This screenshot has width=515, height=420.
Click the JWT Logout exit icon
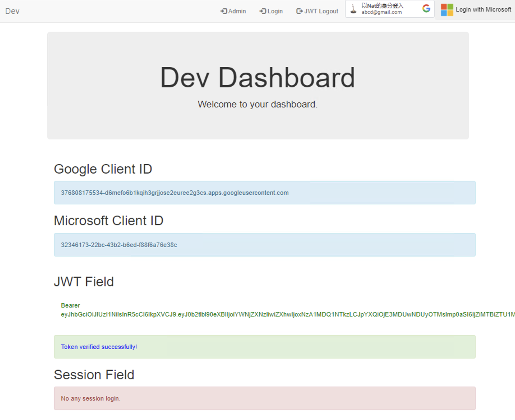pos(299,11)
